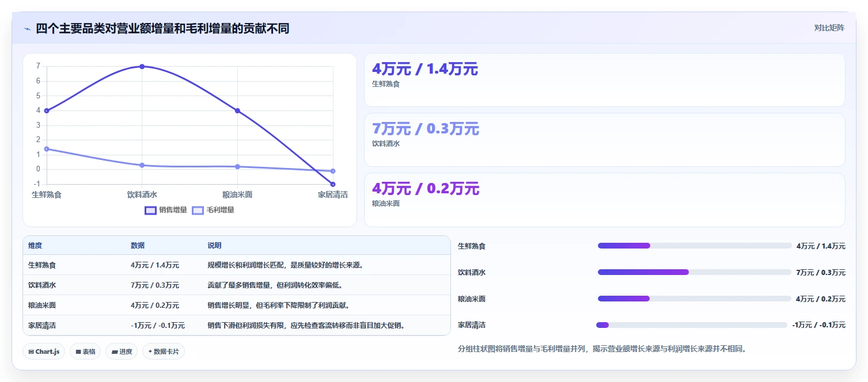Open the 饮料酒水 data card
868x382 pixels.
point(604,140)
